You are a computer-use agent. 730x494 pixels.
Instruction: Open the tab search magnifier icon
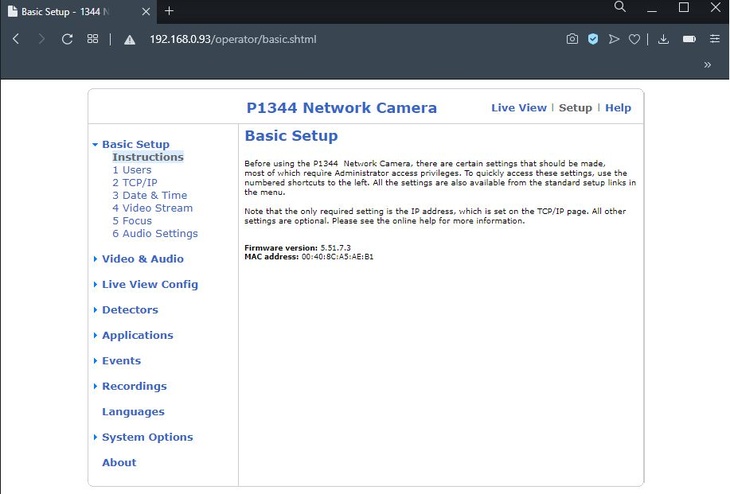point(620,7)
